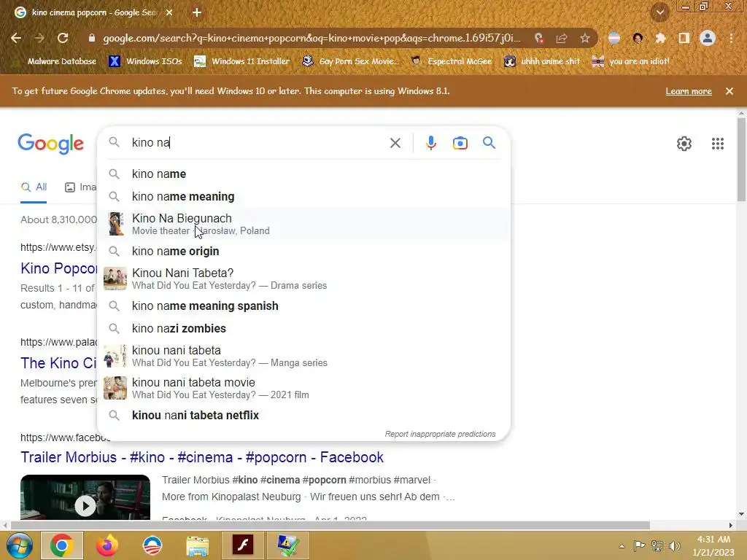Open the Windows Start button
The height and width of the screenshot is (560, 747).
tap(20, 545)
